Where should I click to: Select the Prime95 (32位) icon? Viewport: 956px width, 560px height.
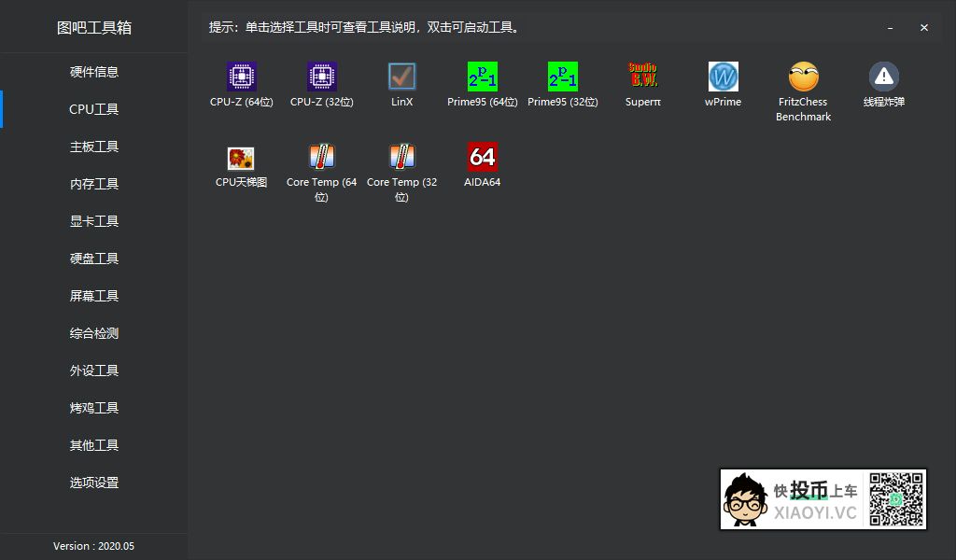tap(563, 77)
